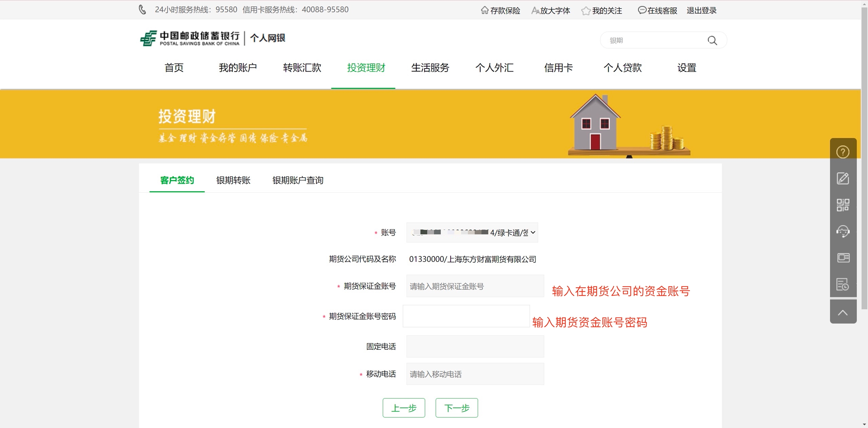
Task: Click the page vertical scrollbar
Action: click(x=865, y=158)
